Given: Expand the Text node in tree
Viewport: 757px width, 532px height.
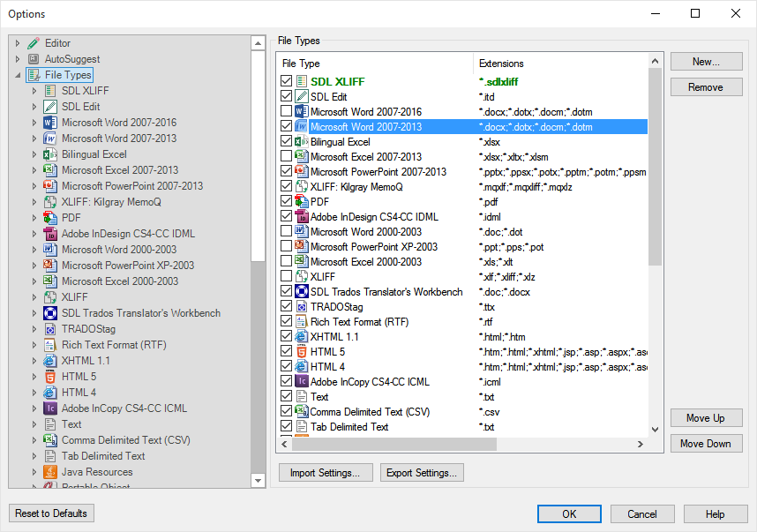Looking at the screenshot, I should (34, 424).
